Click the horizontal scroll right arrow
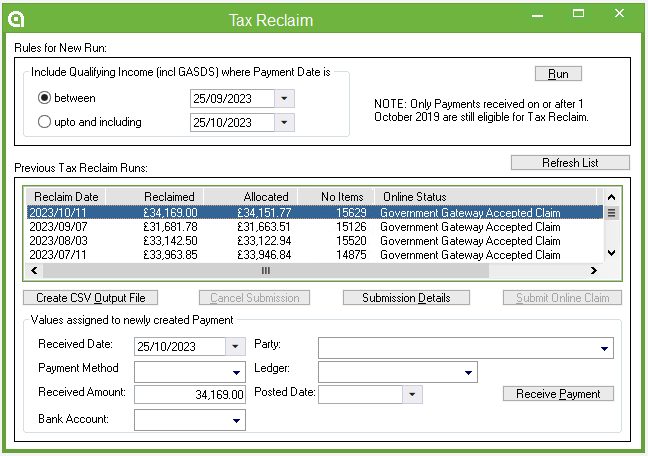The image size is (648, 456). [x=594, y=270]
